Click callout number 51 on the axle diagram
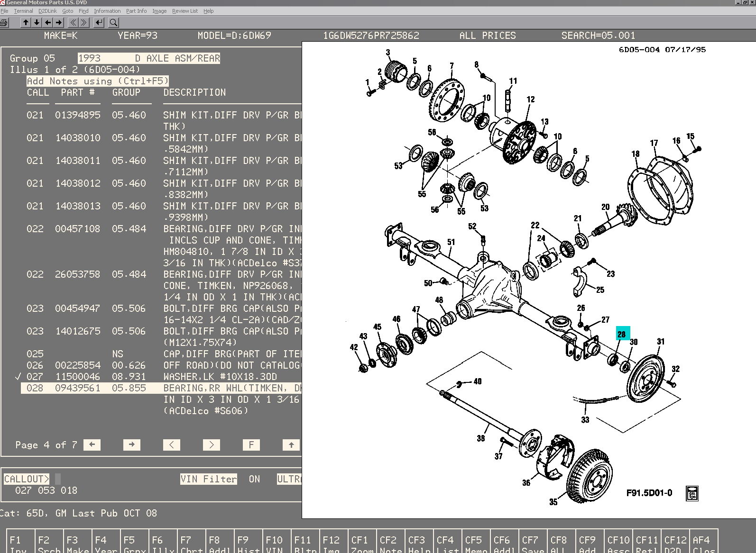Image resolution: width=756 pixels, height=553 pixels. click(x=451, y=242)
